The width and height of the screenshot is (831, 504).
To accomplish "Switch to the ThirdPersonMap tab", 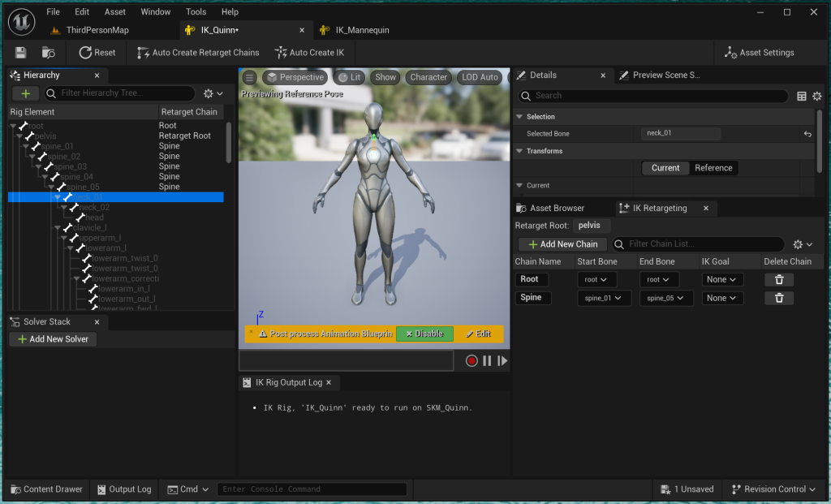I will coord(90,30).
